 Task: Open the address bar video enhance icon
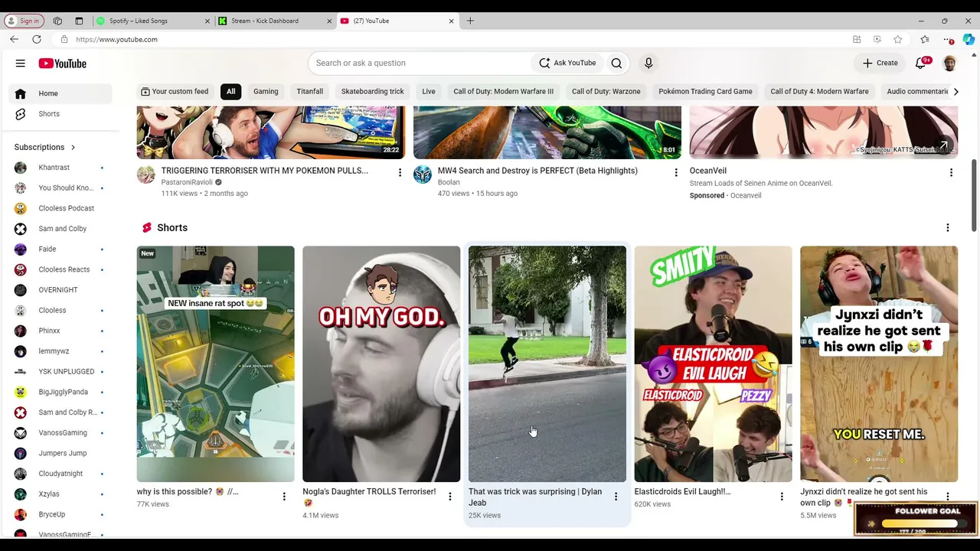point(877,40)
